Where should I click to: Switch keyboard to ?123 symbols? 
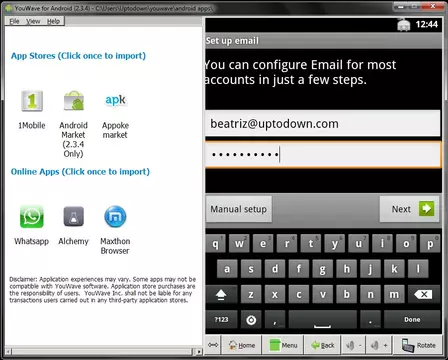pyautogui.click(x=221, y=320)
